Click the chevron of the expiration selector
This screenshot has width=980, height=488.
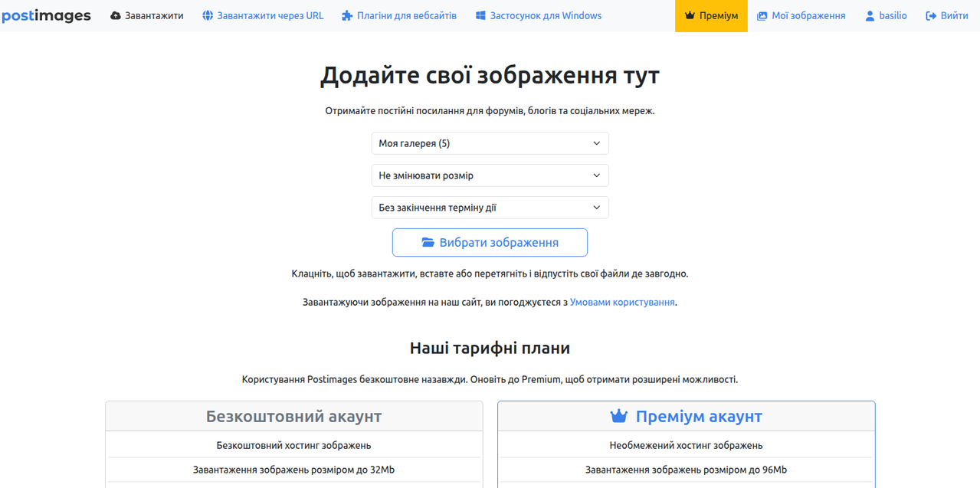pyautogui.click(x=597, y=208)
